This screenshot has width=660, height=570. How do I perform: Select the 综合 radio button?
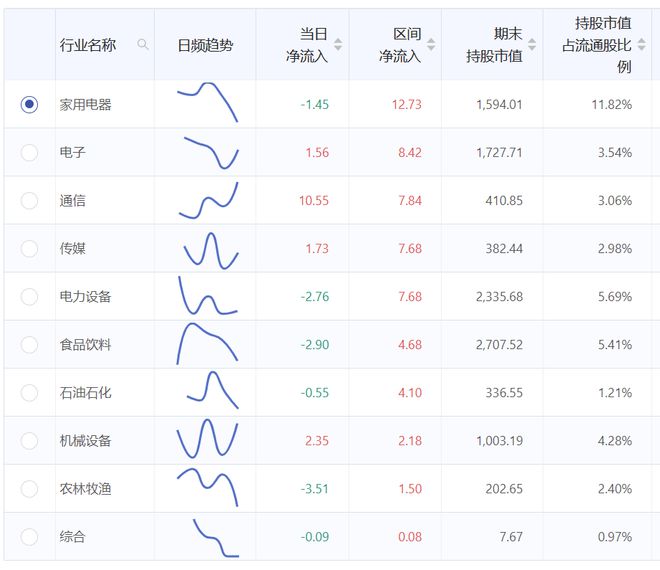click(29, 537)
